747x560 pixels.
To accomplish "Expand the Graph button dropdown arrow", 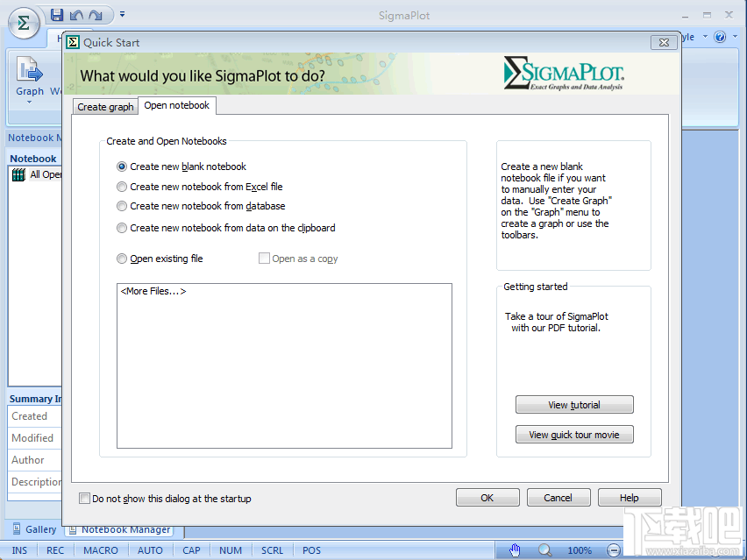I will 30,102.
